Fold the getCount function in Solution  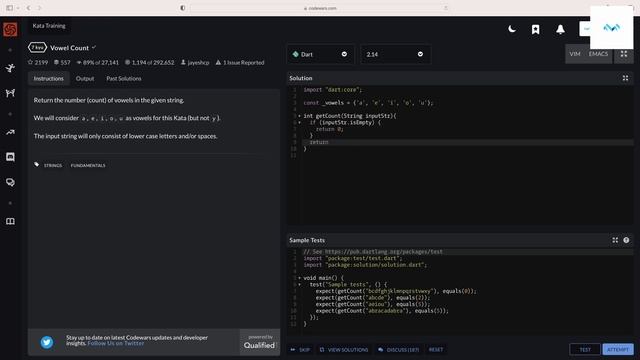click(x=299, y=116)
